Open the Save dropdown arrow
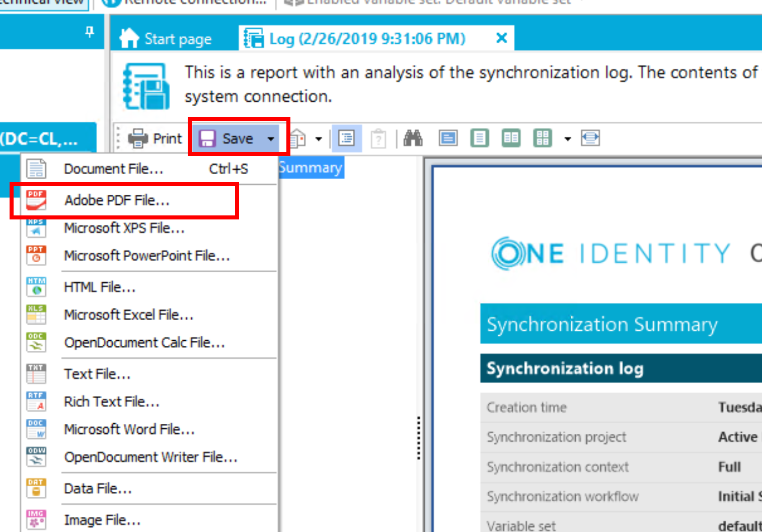The height and width of the screenshot is (532, 762). [271, 138]
